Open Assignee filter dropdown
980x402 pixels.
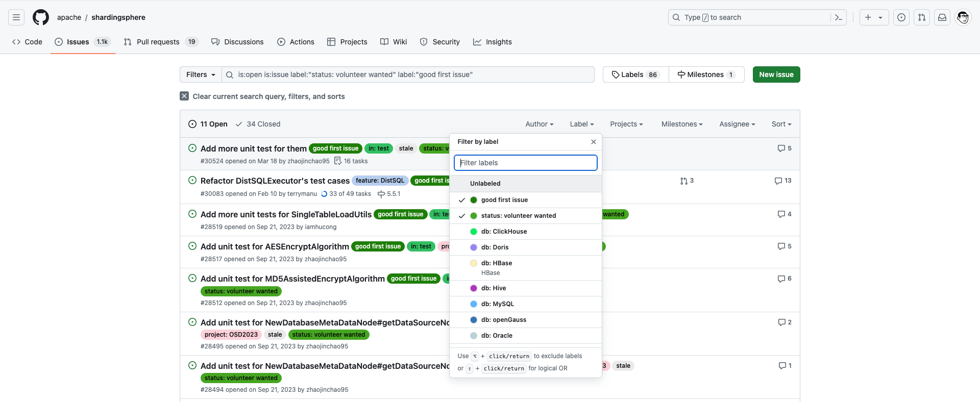[737, 124]
